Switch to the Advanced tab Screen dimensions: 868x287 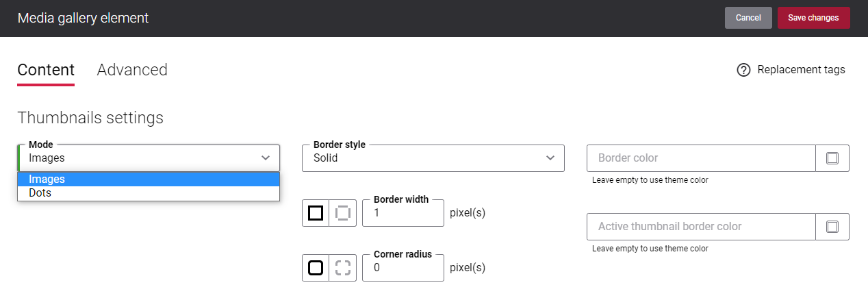click(x=132, y=70)
